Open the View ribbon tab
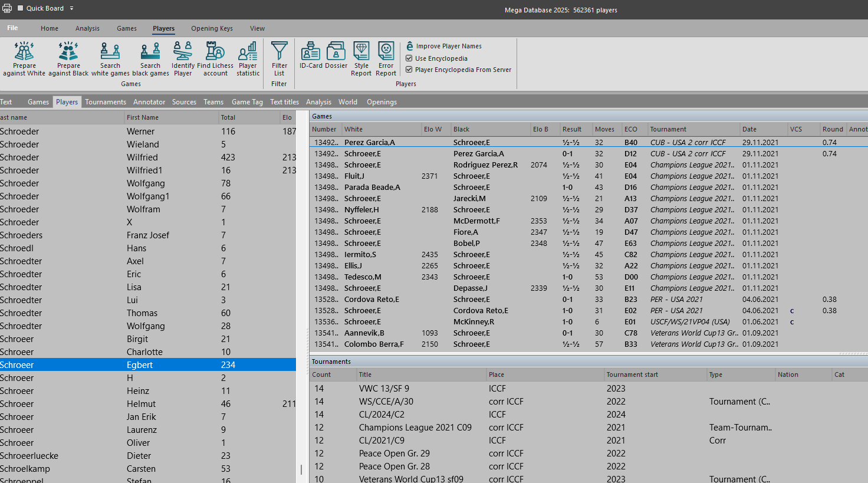The width and height of the screenshot is (868, 483). pos(257,28)
